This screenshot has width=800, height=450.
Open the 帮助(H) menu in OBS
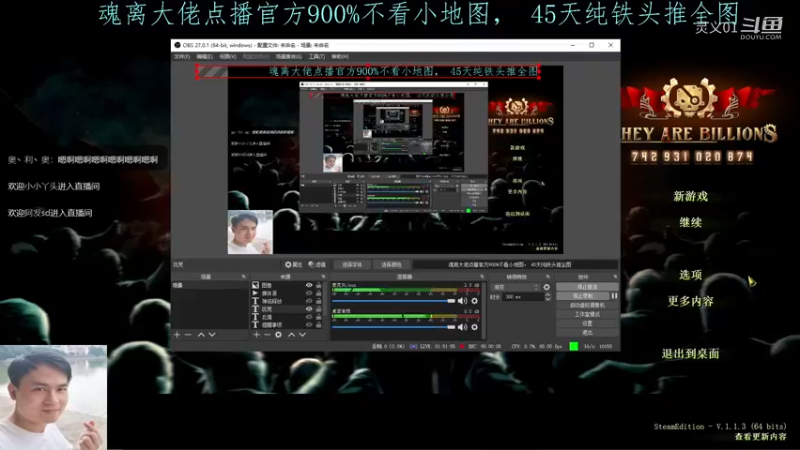(340, 57)
